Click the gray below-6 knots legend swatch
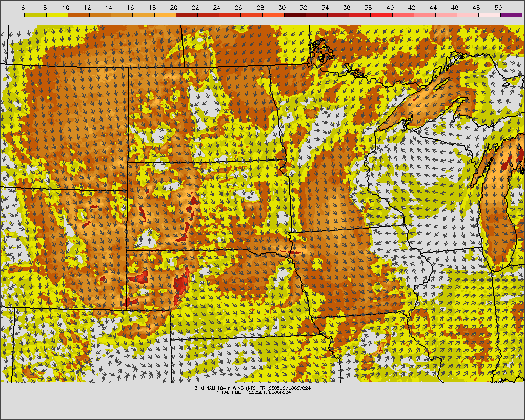Image resolution: width=525 pixels, height=420 pixels. click(x=13, y=15)
